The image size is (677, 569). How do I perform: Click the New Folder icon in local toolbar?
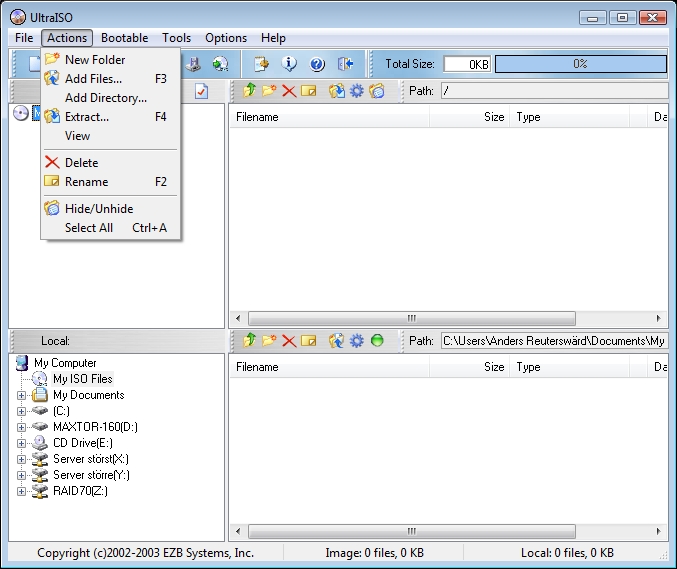(269, 341)
